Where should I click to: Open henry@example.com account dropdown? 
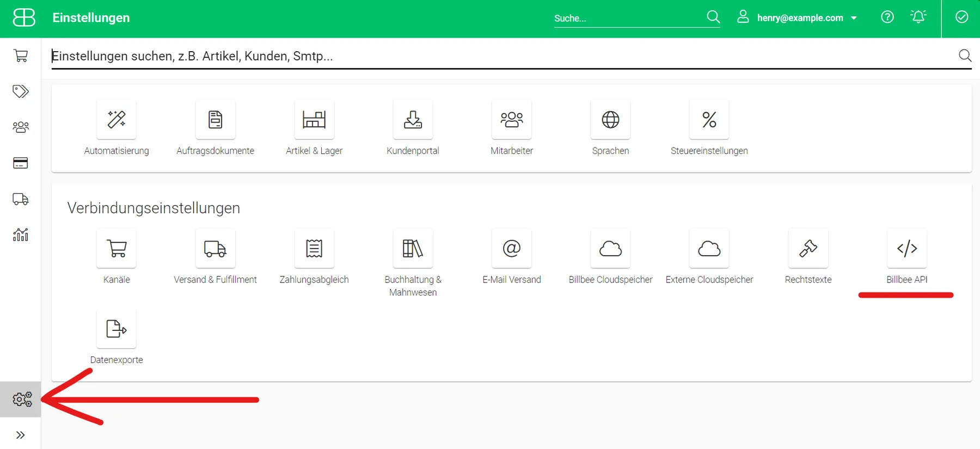tap(798, 17)
